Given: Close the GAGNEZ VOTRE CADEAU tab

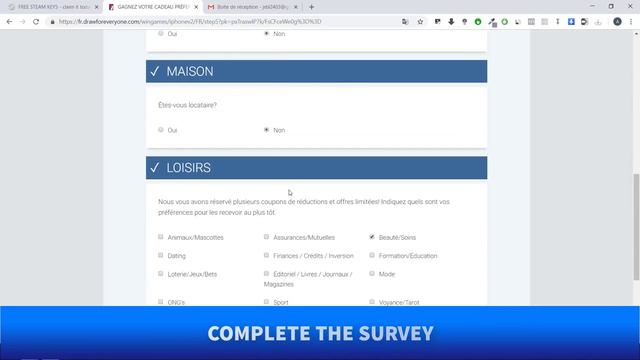Looking at the screenshot, I should coord(196,7).
